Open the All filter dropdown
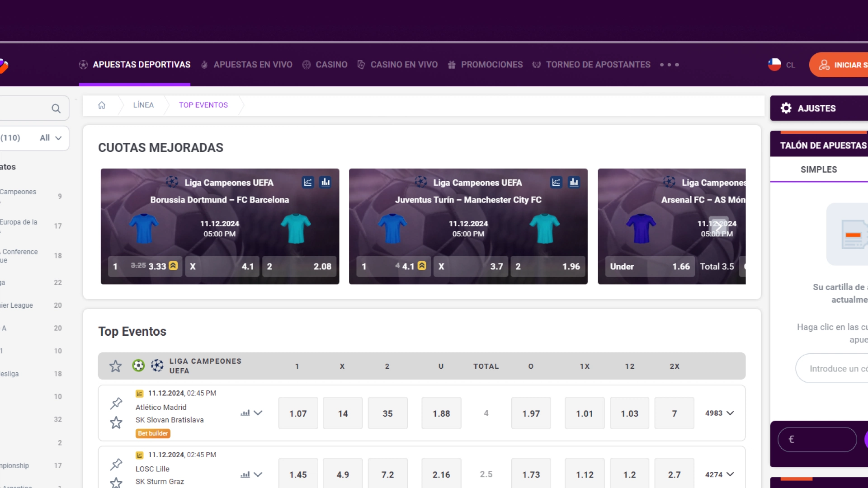Viewport: 868px width, 488px height. (x=51, y=138)
